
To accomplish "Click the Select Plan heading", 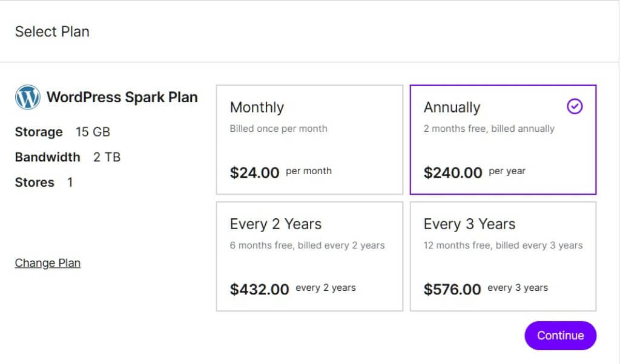I will pos(52,31).
